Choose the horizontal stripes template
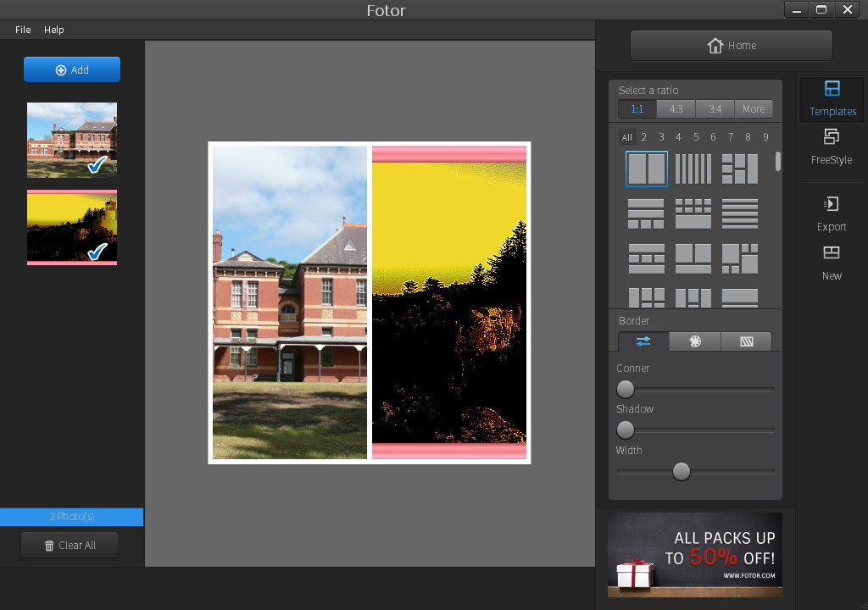This screenshot has width=868, height=610. 739,213
